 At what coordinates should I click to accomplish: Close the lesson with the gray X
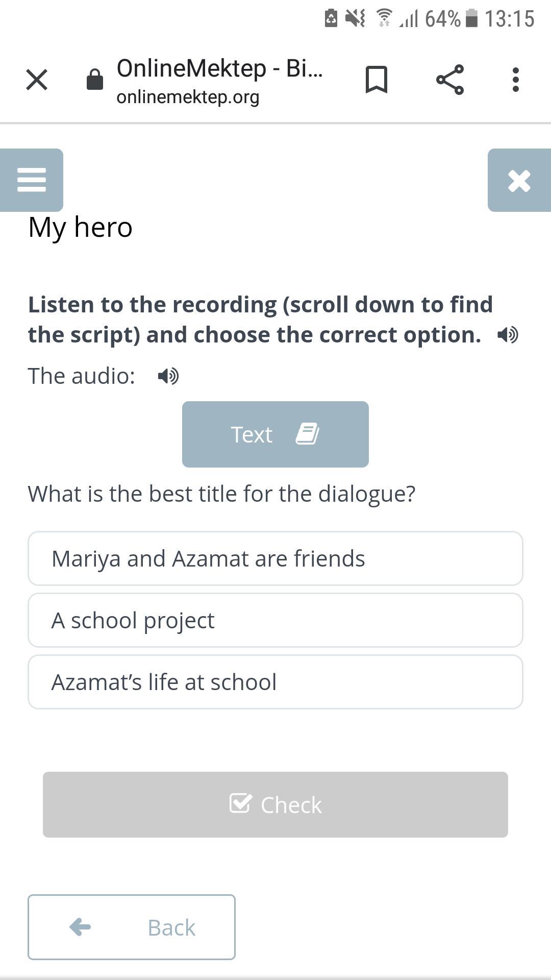519,181
